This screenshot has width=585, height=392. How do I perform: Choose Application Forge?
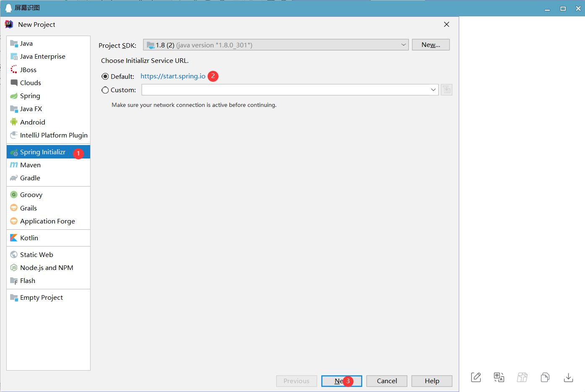48,221
